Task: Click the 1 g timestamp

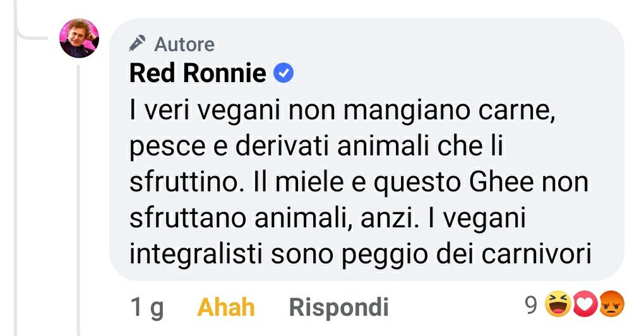Action: 146,308
